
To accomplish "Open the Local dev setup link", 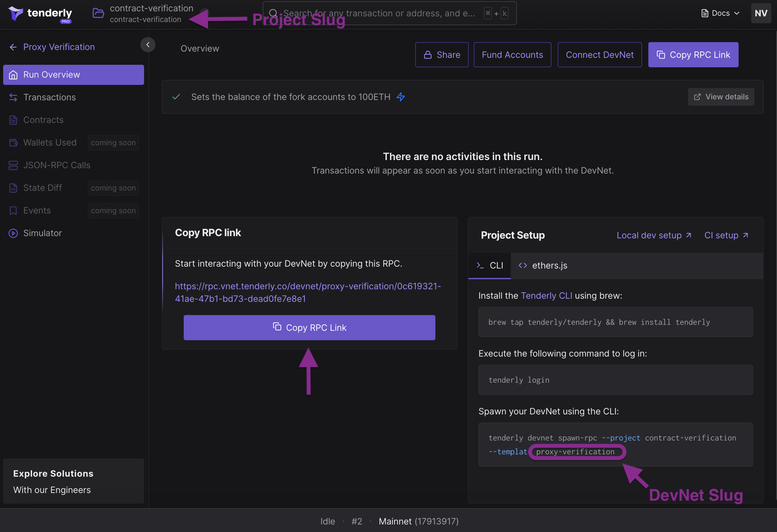I will click(x=654, y=235).
